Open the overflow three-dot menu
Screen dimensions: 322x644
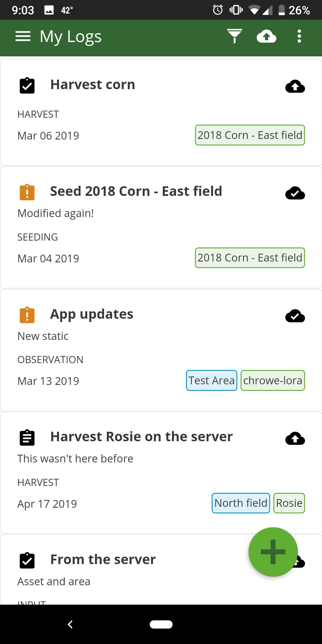pyautogui.click(x=299, y=36)
